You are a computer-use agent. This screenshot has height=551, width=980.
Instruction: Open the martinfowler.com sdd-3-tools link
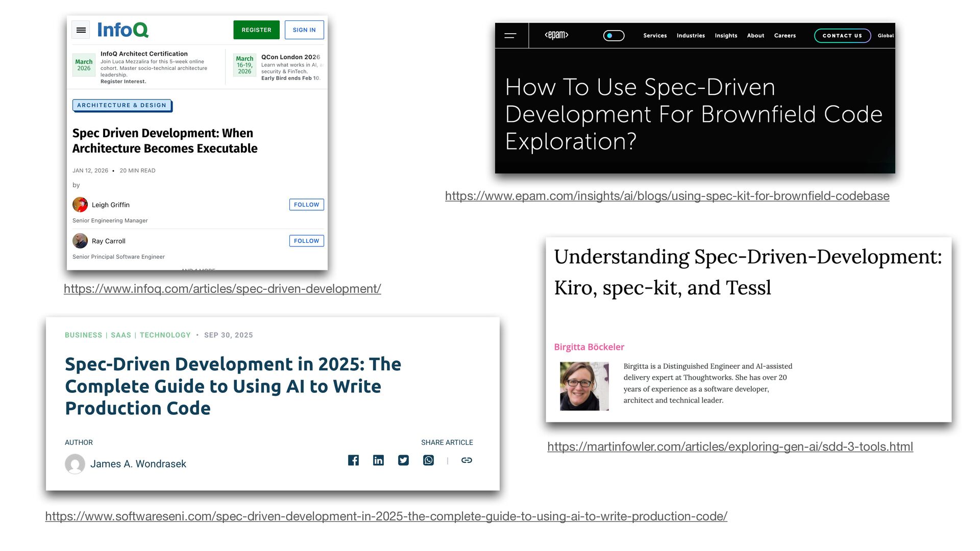[730, 447]
